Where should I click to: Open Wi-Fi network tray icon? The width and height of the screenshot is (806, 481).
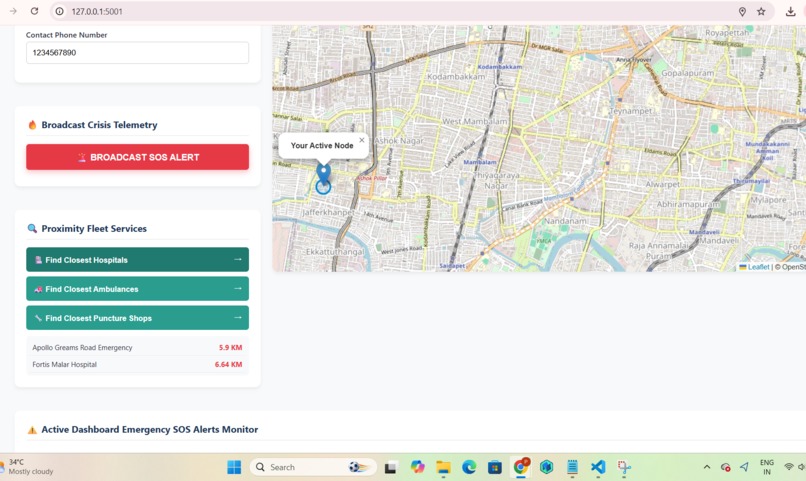[789, 467]
